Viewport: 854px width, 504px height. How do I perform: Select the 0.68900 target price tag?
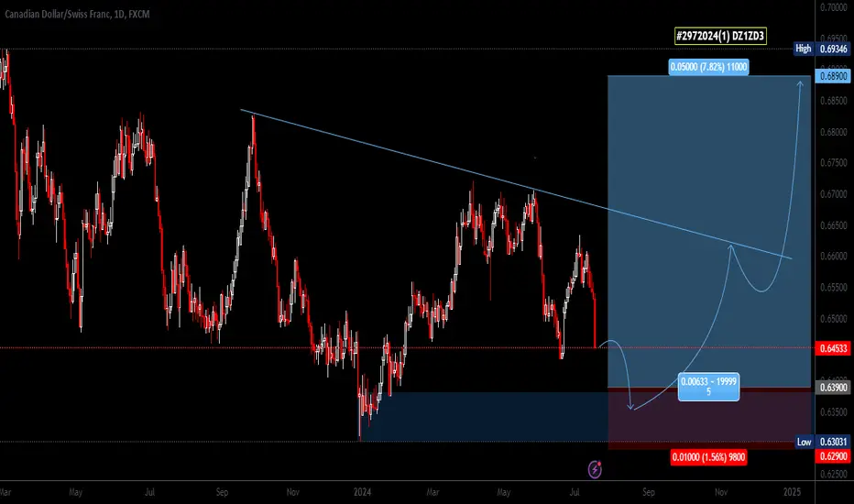pos(833,76)
